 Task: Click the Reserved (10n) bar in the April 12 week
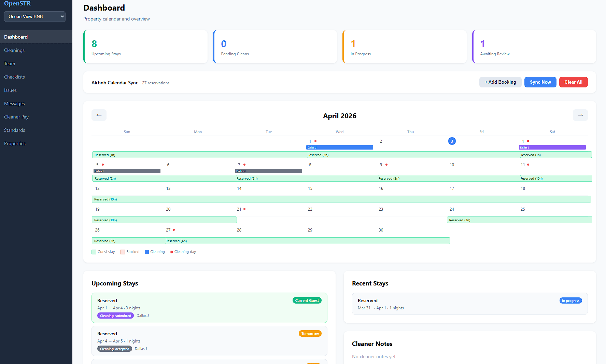(341, 199)
